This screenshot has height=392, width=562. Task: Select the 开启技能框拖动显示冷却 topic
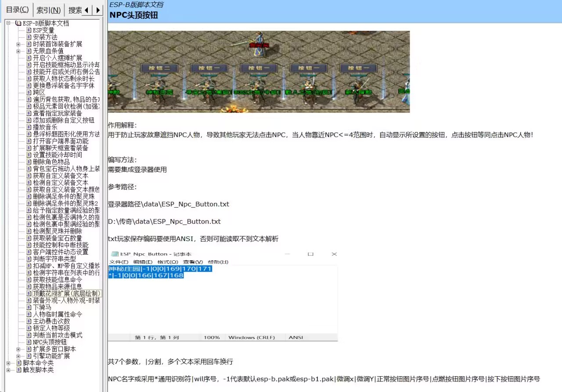[x=66, y=65]
